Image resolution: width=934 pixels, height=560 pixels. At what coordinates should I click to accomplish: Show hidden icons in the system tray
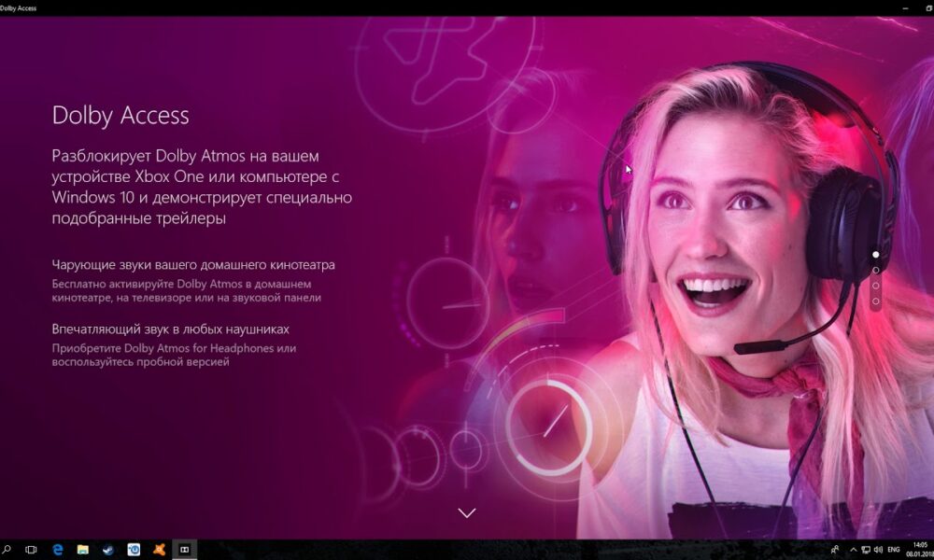[x=854, y=550]
